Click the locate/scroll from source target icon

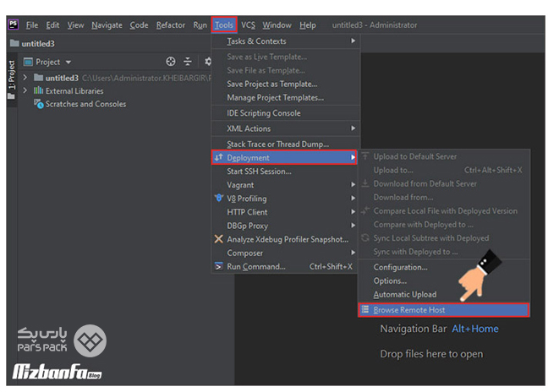pyautogui.click(x=171, y=62)
